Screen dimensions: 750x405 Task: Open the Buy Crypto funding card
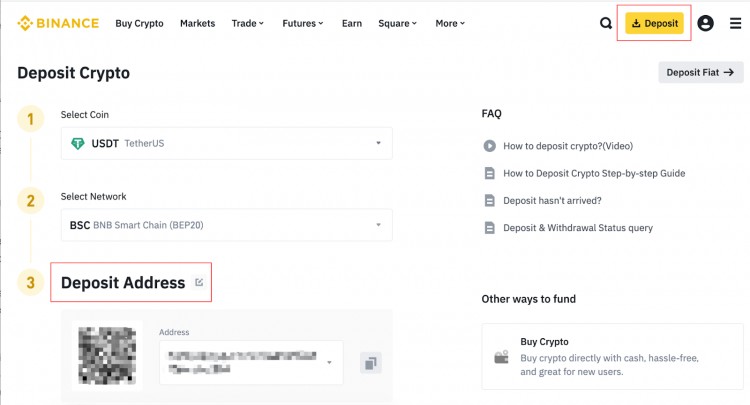coord(612,356)
